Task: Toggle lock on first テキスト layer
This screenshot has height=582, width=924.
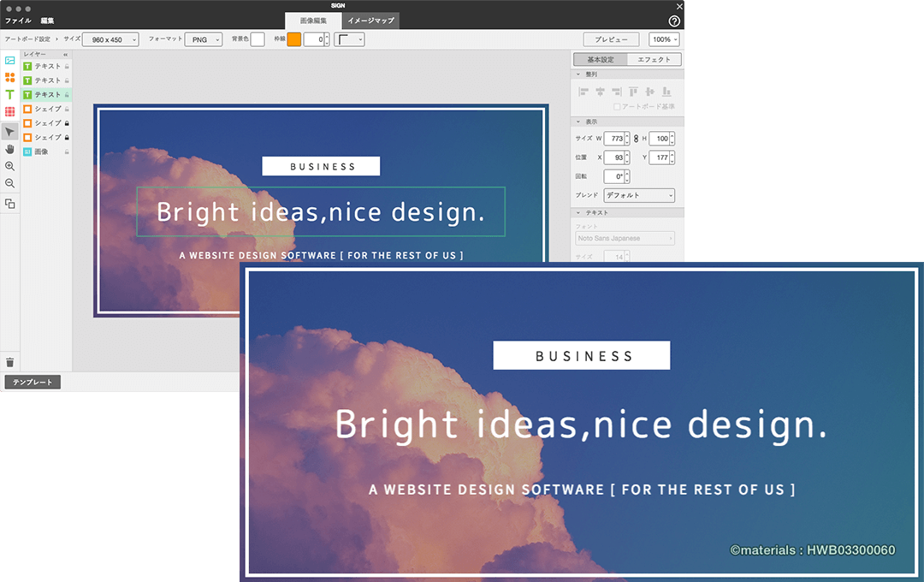Action: (67, 66)
